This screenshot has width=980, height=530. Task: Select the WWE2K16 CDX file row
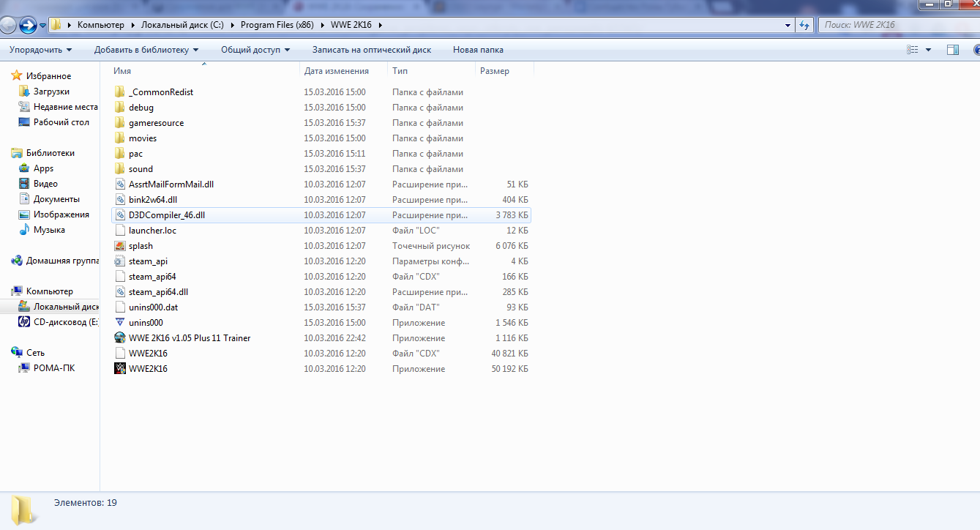pos(321,354)
